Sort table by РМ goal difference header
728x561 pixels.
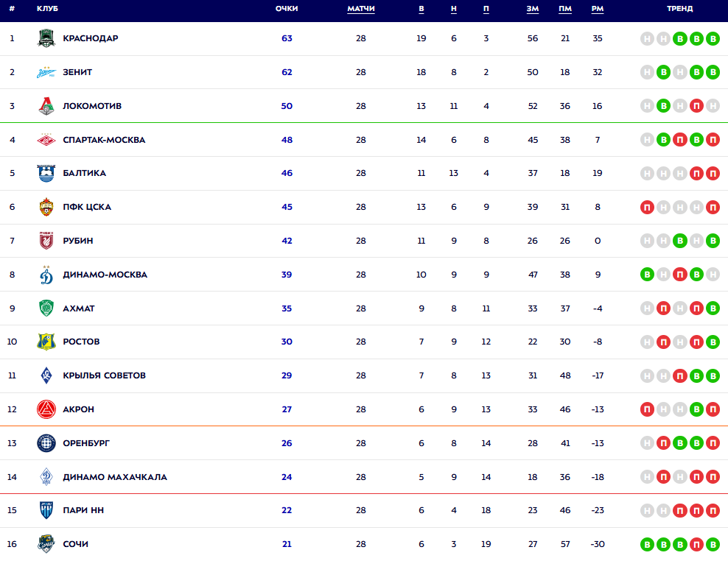[x=598, y=9]
